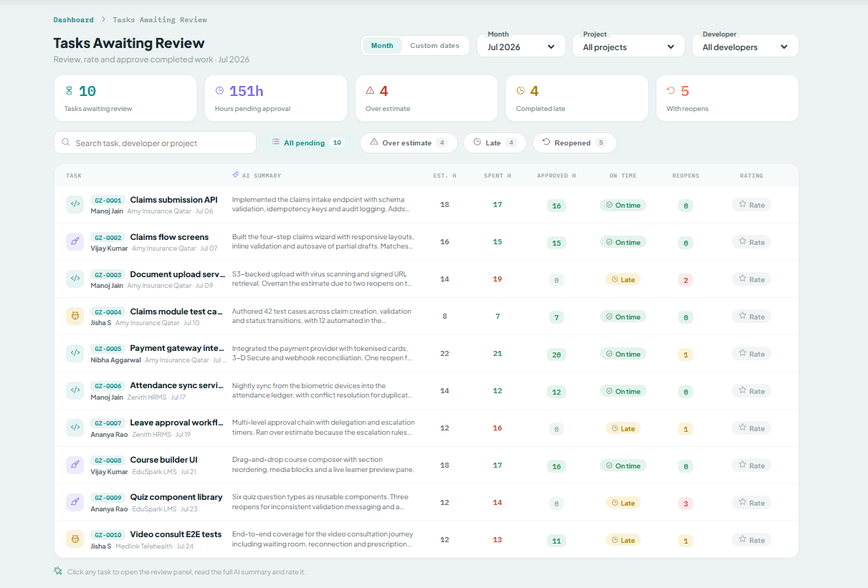The width and height of the screenshot is (868, 588).
Task: Click the brush icon for Course builder UI
Action: [x=75, y=466]
